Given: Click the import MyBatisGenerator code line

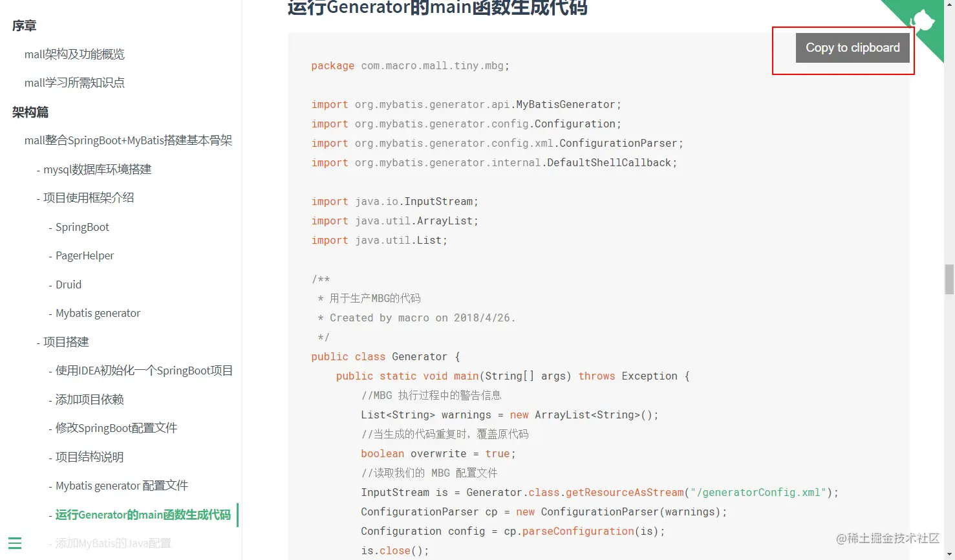Looking at the screenshot, I should pos(466,105).
